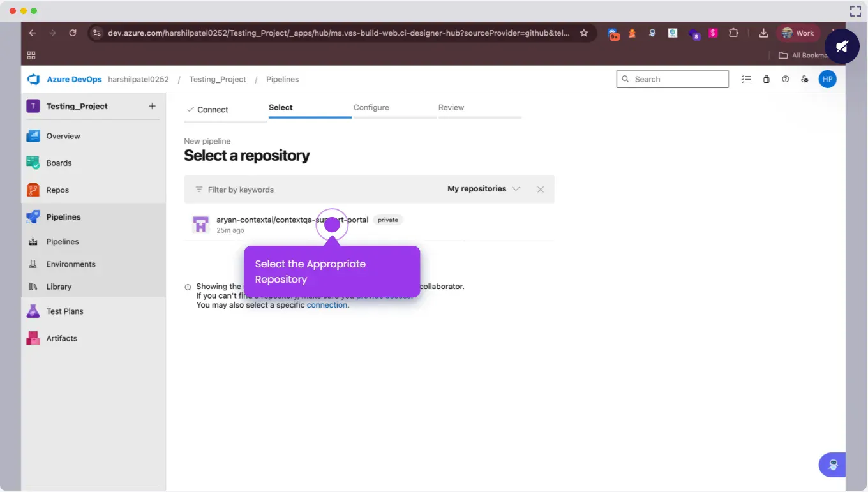868x492 pixels.
Task: Click the connection link
Action: click(x=327, y=305)
